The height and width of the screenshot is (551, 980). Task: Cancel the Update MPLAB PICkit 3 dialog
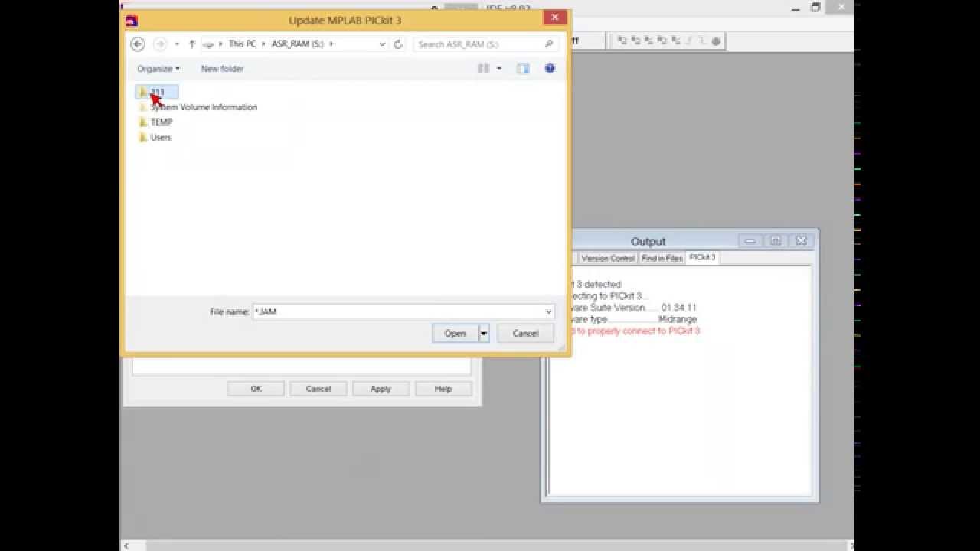[525, 333]
